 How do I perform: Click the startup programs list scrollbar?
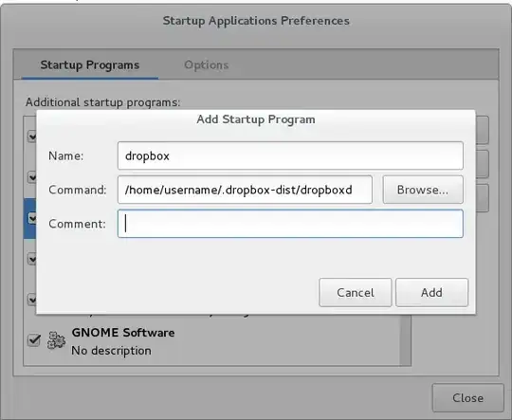tap(405, 339)
